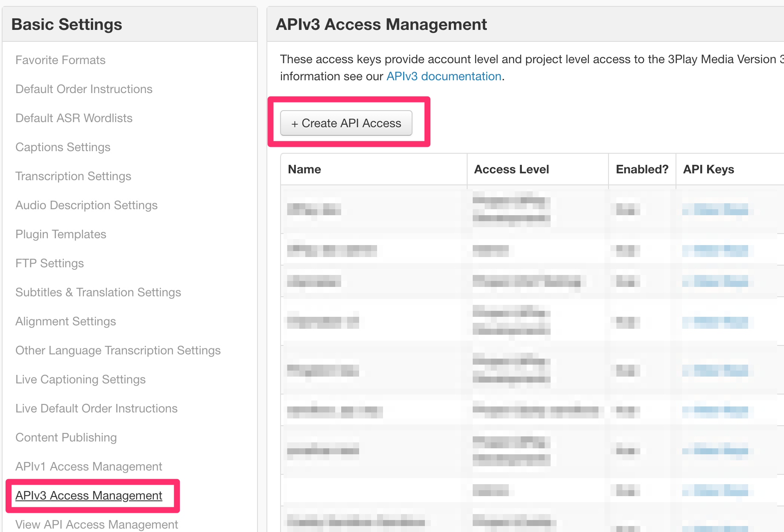Open FTP Settings
The height and width of the screenshot is (532, 784).
click(50, 263)
